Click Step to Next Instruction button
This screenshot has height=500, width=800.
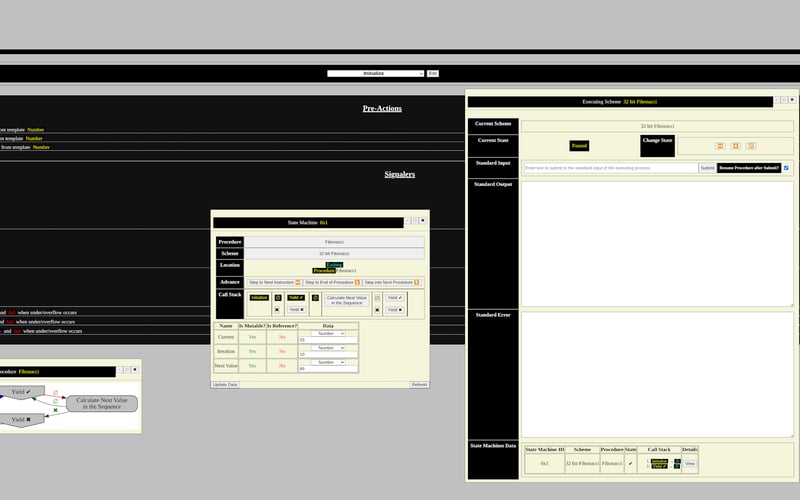coord(274,282)
